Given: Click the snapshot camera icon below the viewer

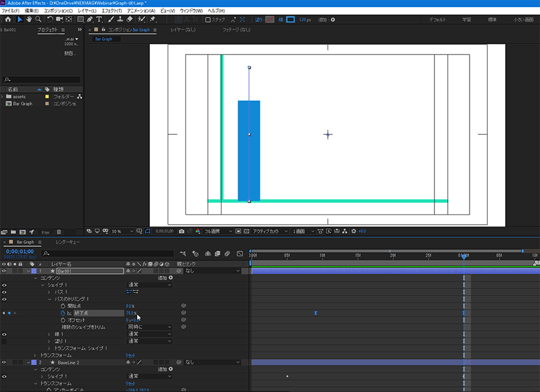Looking at the screenshot, I should [182, 231].
